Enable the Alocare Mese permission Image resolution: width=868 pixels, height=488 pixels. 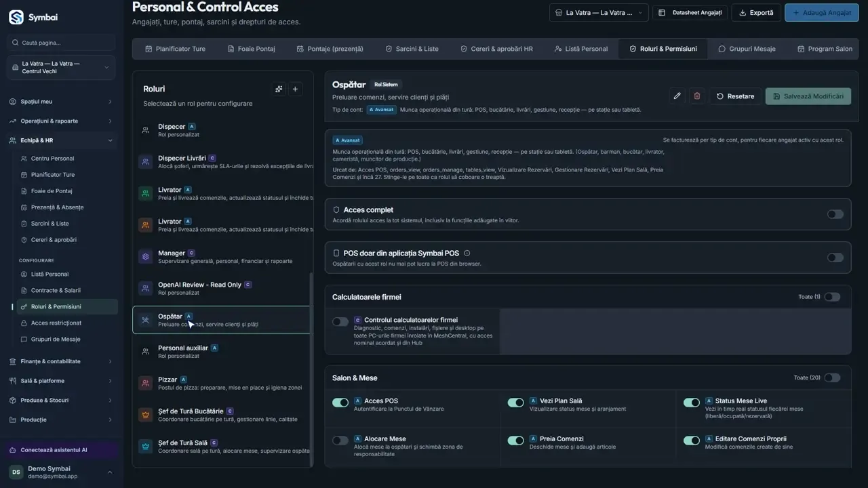tap(340, 441)
